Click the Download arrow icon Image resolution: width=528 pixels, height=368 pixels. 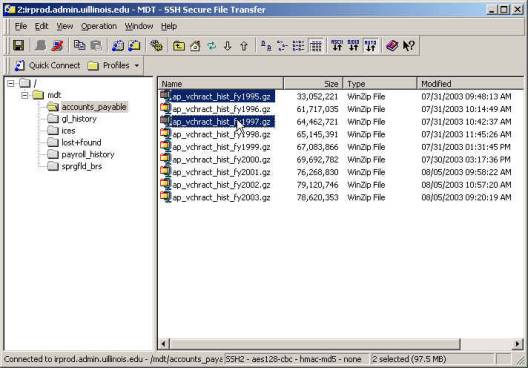228,45
